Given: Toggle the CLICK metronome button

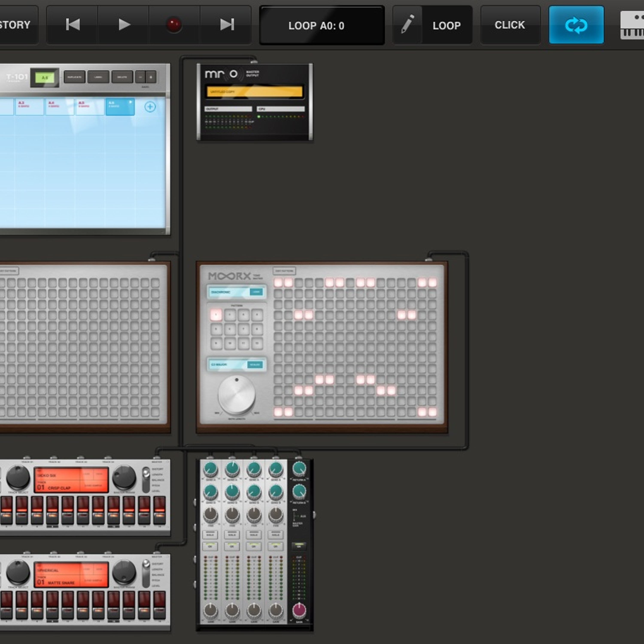Looking at the screenshot, I should [510, 25].
